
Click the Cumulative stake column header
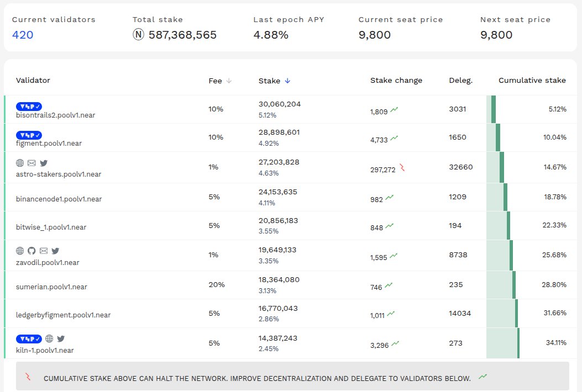tap(532, 80)
